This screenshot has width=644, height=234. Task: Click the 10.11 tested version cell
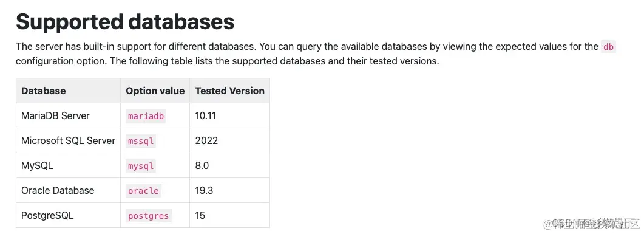[205, 115]
